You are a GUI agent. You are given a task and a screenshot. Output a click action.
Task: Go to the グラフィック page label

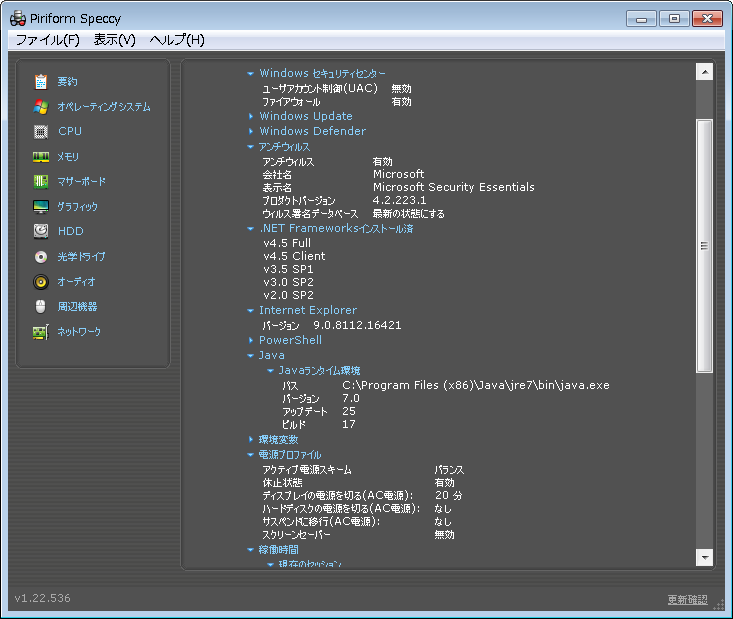(x=77, y=207)
